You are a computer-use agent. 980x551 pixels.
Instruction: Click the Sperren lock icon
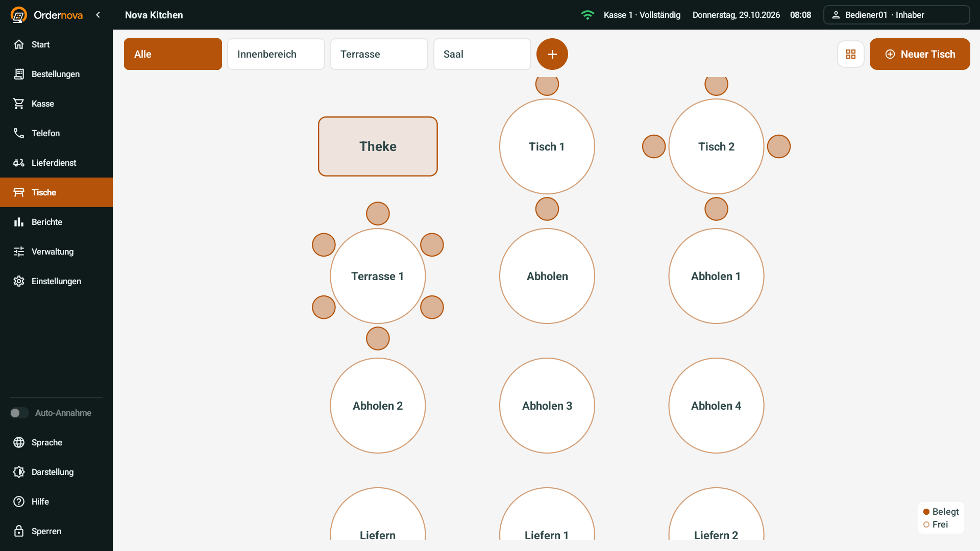pyautogui.click(x=19, y=531)
